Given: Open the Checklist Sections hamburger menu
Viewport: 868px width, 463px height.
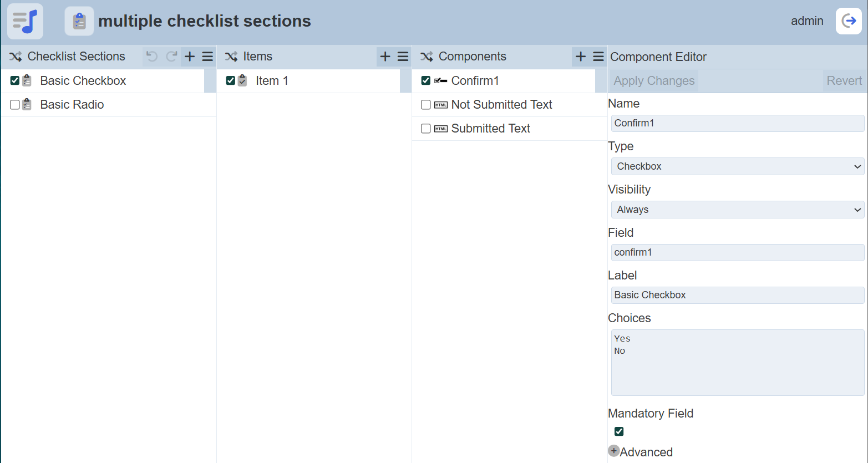Looking at the screenshot, I should coord(207,57).
